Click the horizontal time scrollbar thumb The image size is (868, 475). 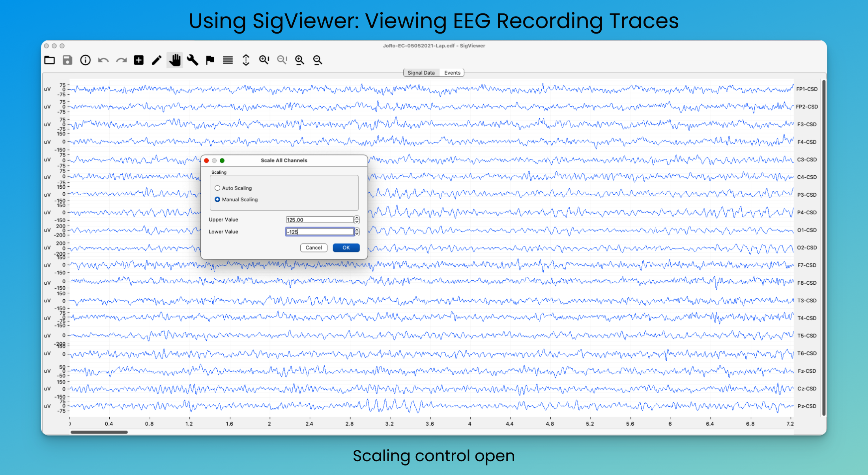pyautogui.click(x=99, y=432)
